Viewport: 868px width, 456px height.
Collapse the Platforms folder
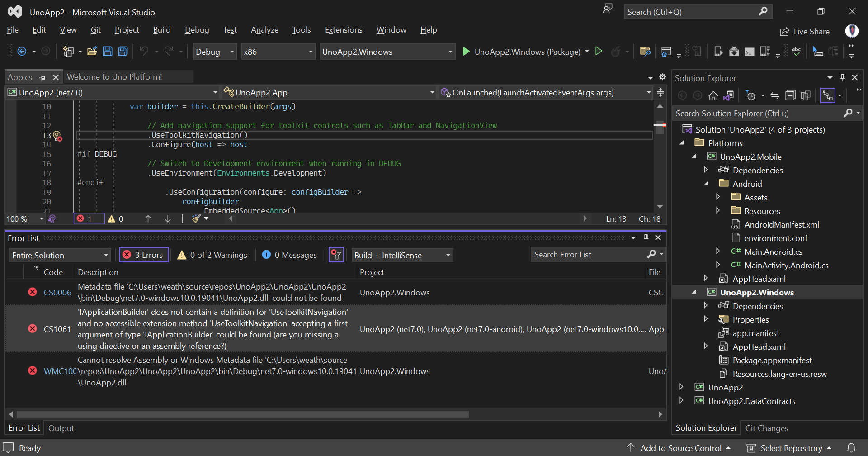(x=682, y=143)
